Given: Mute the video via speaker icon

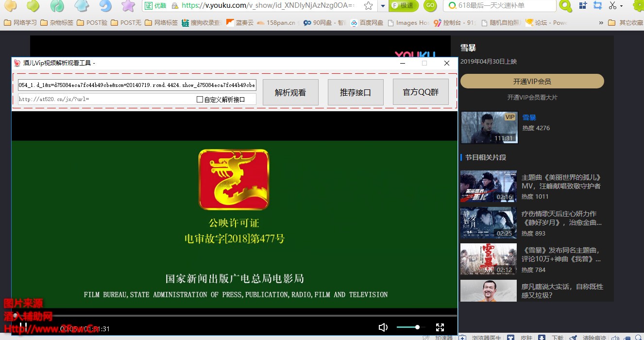Looking at the screenshot, I should point(383,327).
